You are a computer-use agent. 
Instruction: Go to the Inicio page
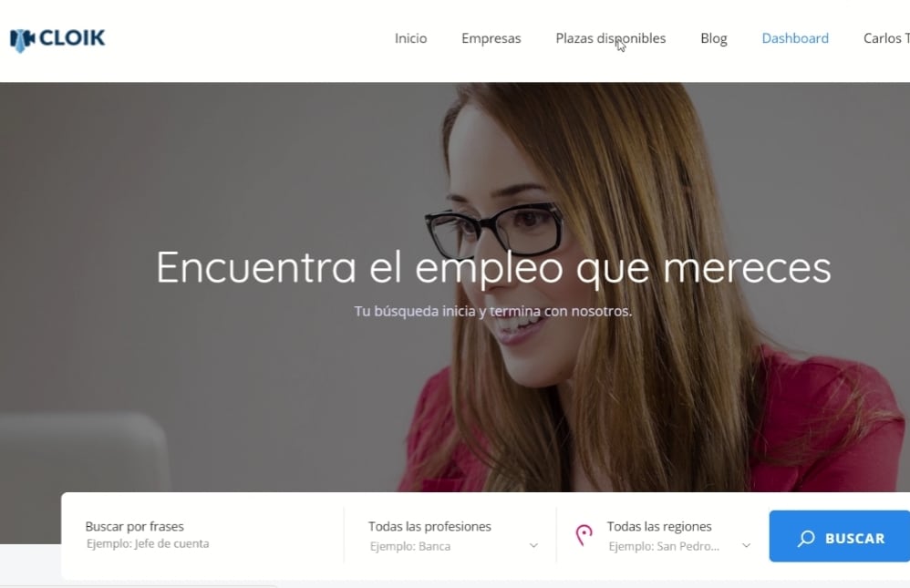pyautogui.click(x=411, y=38)
